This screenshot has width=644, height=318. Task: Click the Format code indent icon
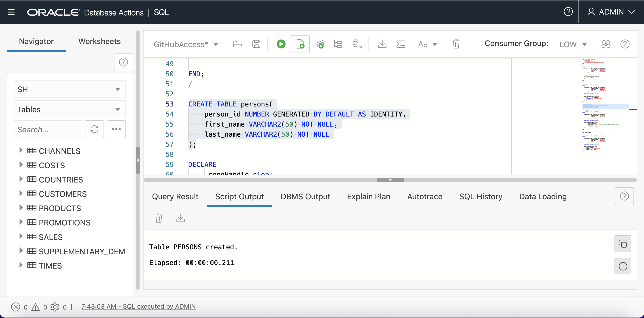pyautogui.click(x=401, y=44)
